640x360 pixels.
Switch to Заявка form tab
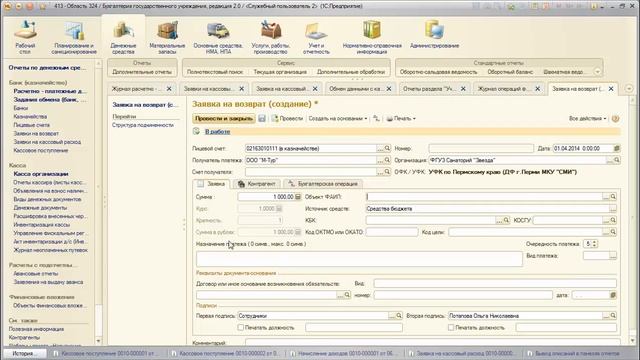[211, 184]
